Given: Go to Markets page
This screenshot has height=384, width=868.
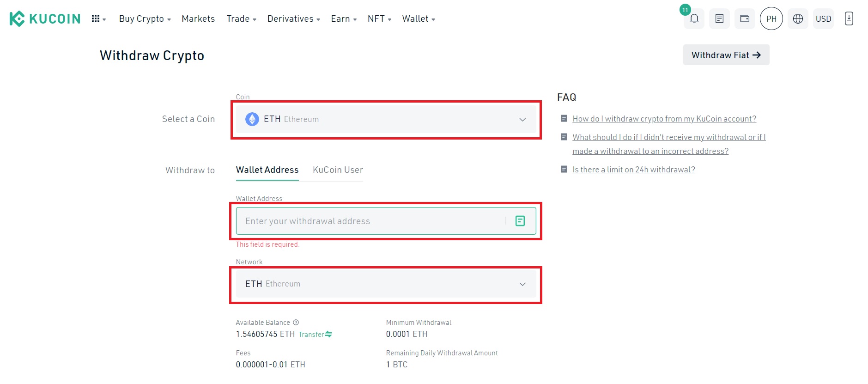Looking at the screenshot, I should pyautogui.click(x=198, y=19).
